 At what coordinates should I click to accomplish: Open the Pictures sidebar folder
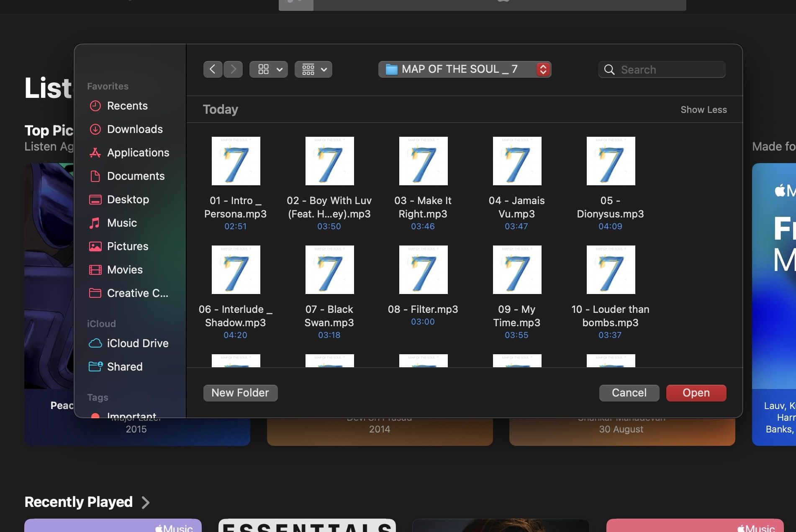click(x=127, y=246)
